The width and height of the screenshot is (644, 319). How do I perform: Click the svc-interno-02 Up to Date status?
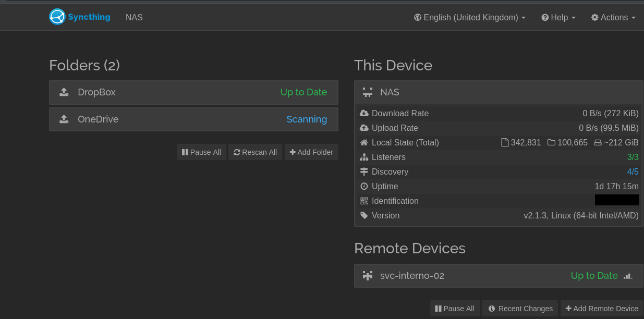(594, 276)
